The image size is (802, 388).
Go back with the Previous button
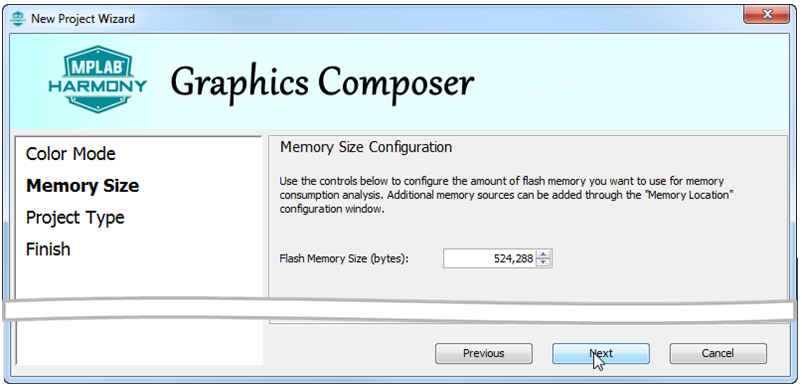pos(483,353)
